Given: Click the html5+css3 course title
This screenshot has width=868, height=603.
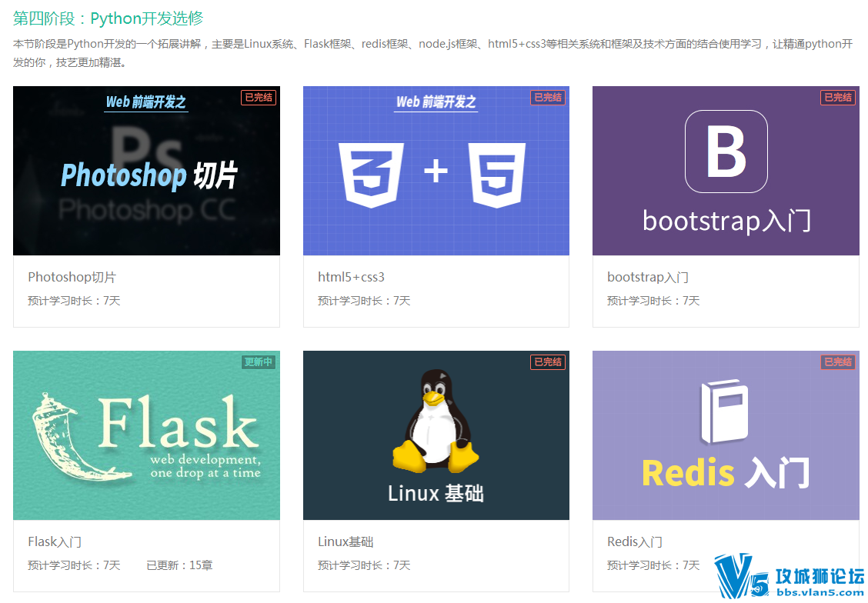Looking at the screenshot, I should click(351, 277).
